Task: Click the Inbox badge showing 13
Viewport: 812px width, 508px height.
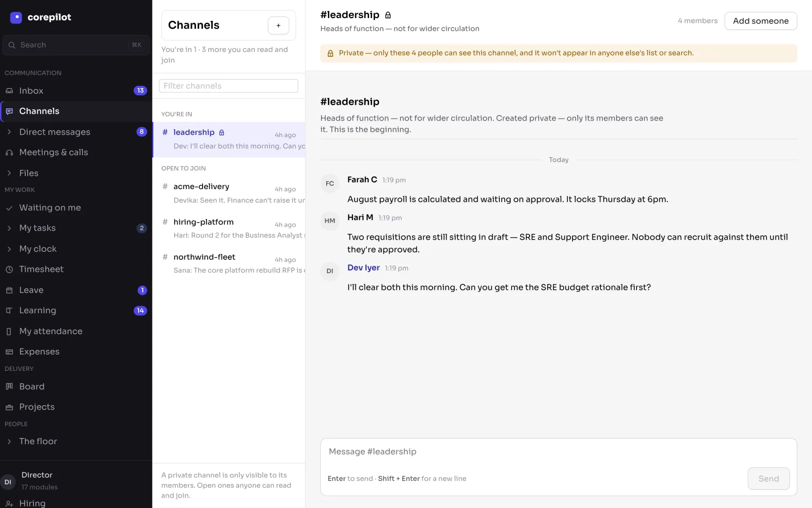Action: point(140,91)
